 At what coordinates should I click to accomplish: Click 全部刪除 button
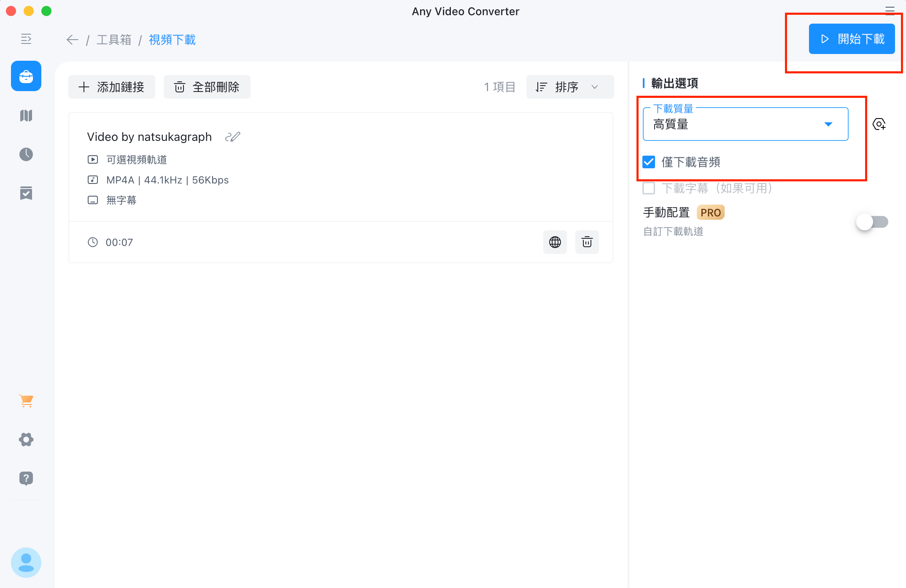point(207,87)
